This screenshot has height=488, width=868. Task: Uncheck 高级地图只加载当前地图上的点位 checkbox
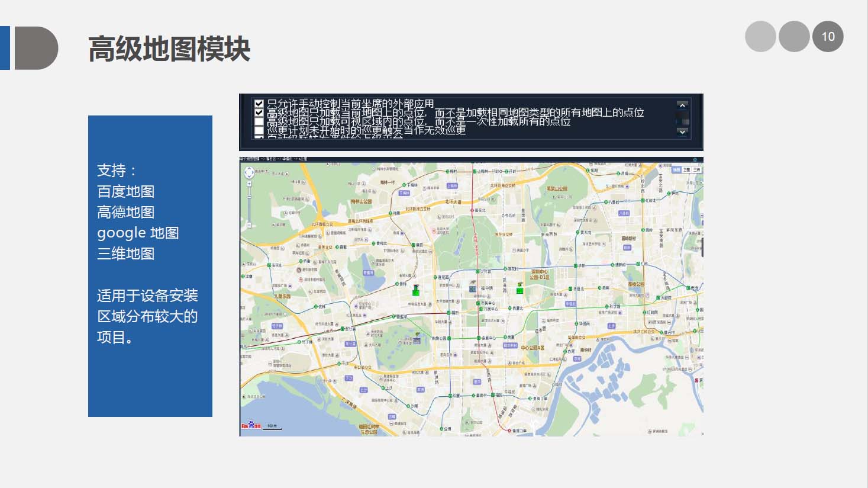pyautogui.click(x=259, y=113)
